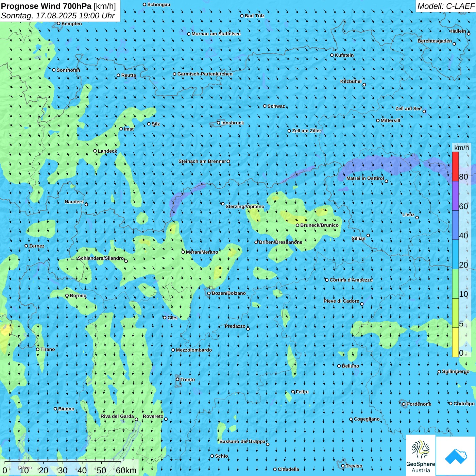Image resolution: width=476 pixels, height=476 pixels.
Task: Click the Garmisch-Partenkirchen label
Action: (205, 74)
